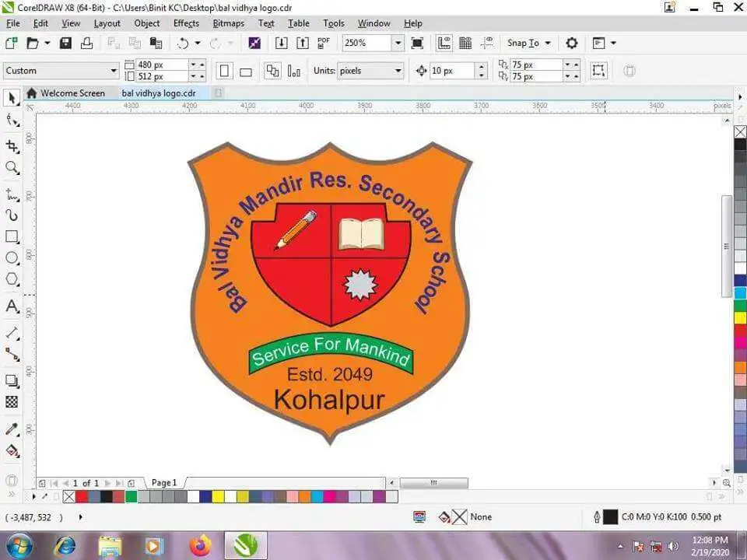The width and height of the screenshot is (747, 560).
Task: Click the yellow swatch in right palette
Action: pyautogui.click(x=740, y=317)
